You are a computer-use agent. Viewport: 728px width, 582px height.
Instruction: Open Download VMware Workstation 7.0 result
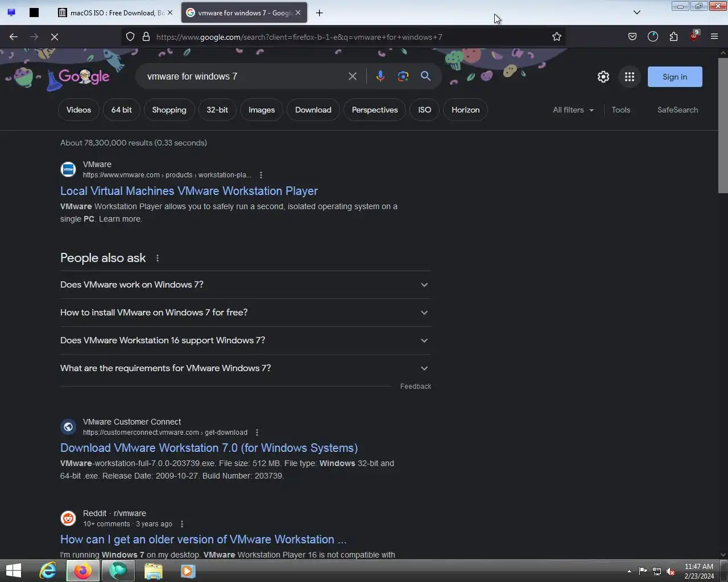209,448
